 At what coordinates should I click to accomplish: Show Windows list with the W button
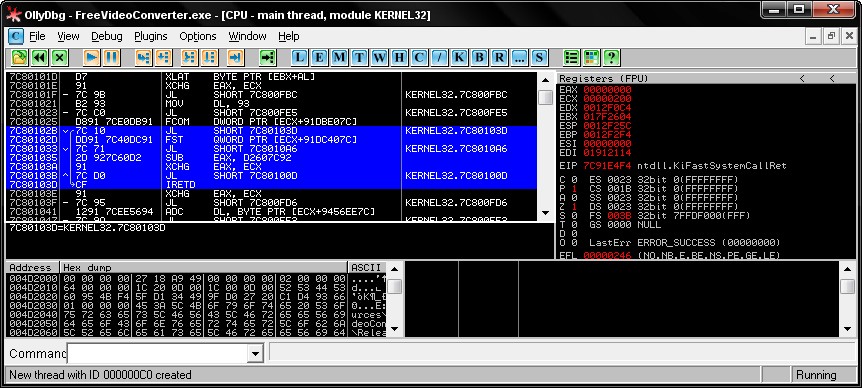379,57
